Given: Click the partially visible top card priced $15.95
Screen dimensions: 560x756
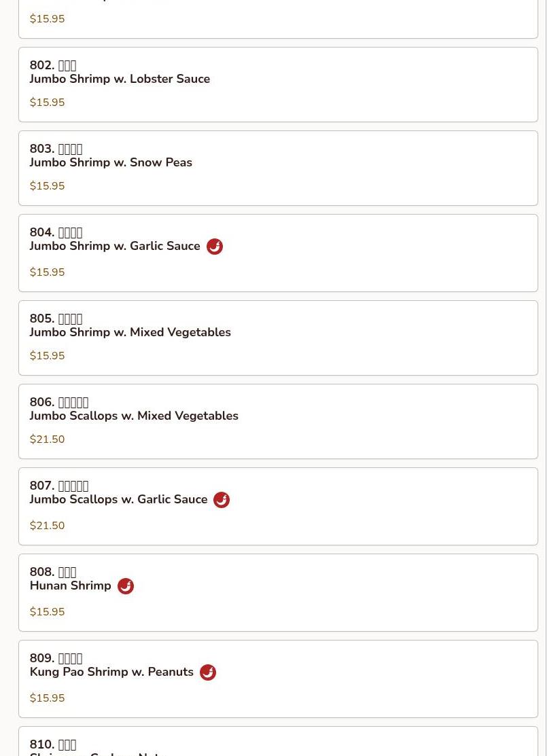Looking at the screenshot, I should click(279, 19).
